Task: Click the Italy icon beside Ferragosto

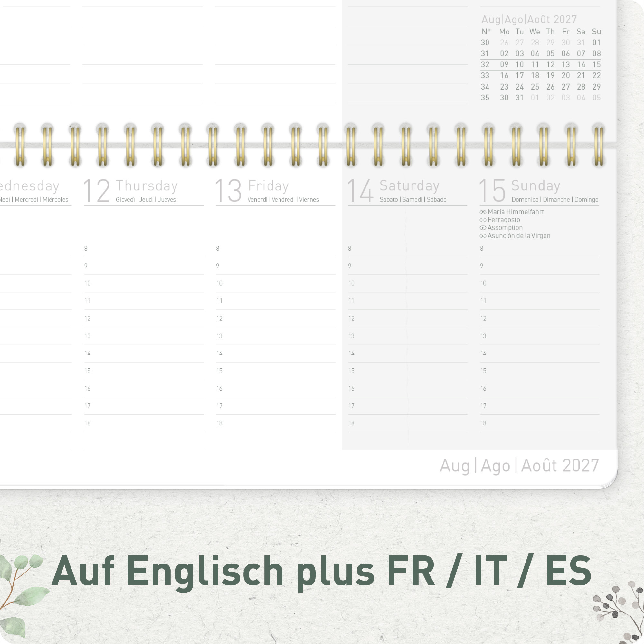Action: (483, 220)
